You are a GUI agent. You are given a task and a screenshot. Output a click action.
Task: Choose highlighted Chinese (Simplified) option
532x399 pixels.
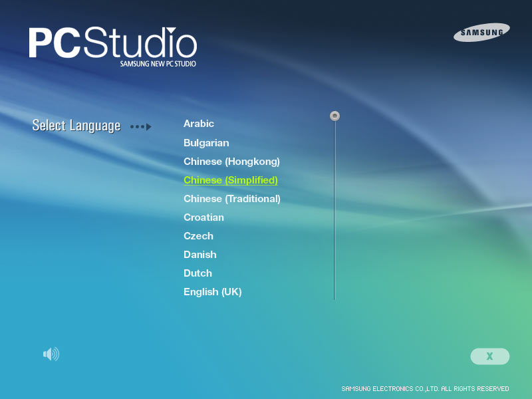(x=231, y=180)
